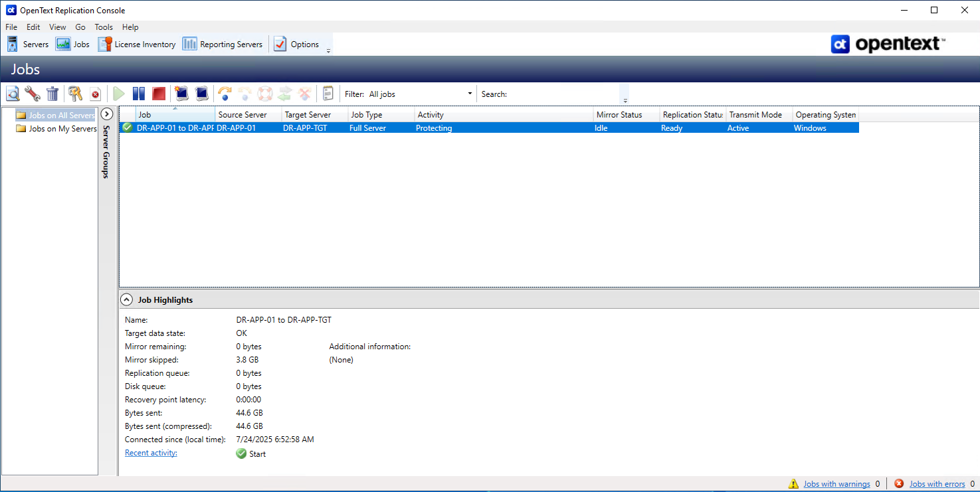Click the Recent activity link
980x492 pixels.
click(x=151, y=453)
